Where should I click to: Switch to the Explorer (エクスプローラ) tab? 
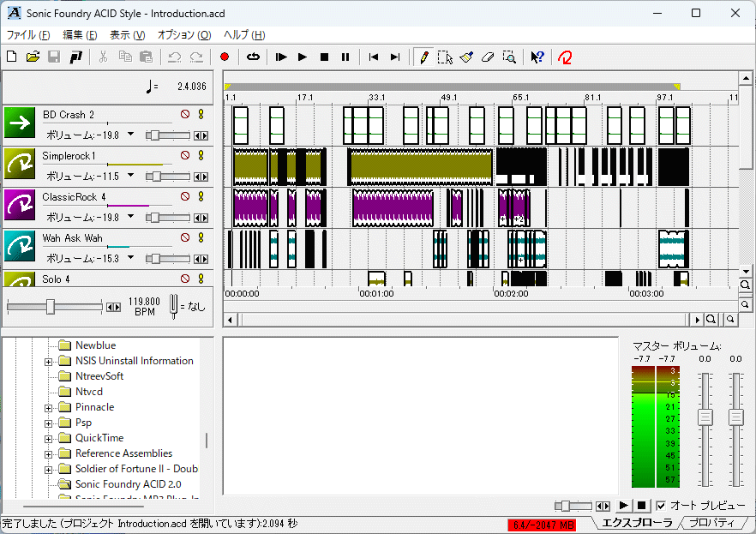(636, 523)
